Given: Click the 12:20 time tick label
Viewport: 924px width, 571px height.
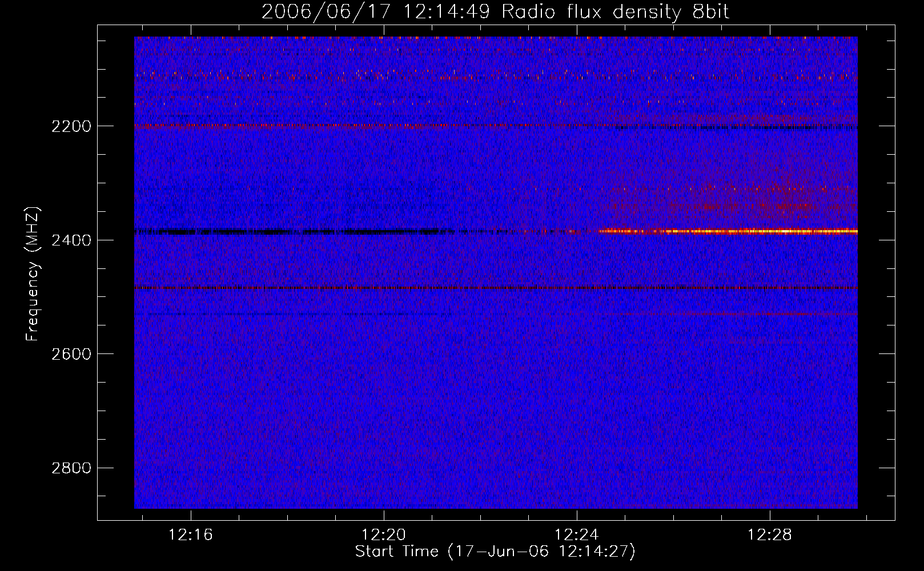Looking at the screenshot, I should [x=384, y=534].
